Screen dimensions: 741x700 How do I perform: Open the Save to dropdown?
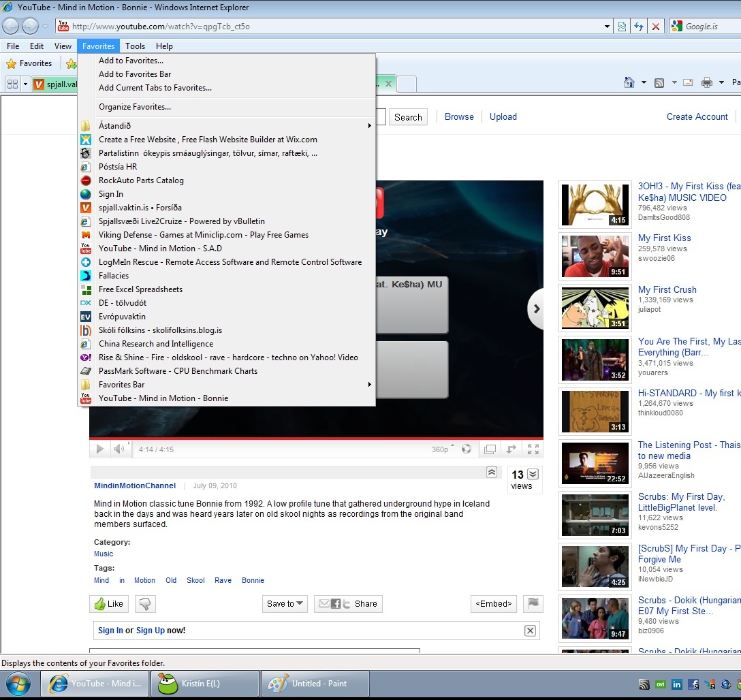click(x=285, y=603)
